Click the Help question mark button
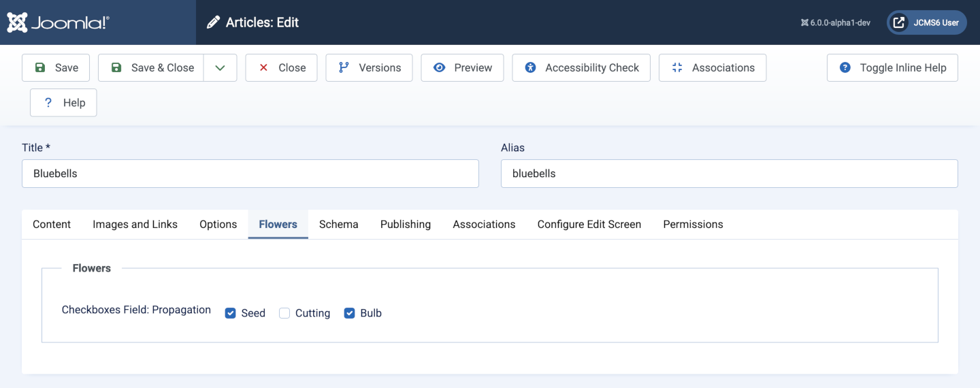 coord(63,103)
